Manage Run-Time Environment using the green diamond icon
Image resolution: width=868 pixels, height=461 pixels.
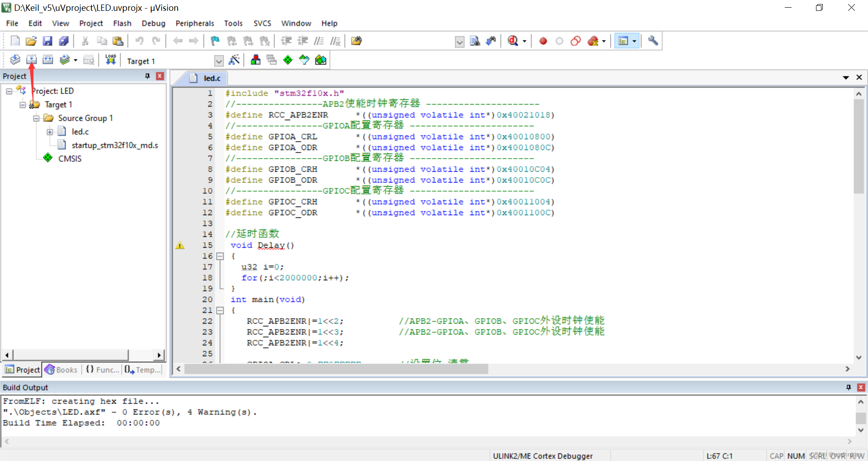[x=288, y=60]
